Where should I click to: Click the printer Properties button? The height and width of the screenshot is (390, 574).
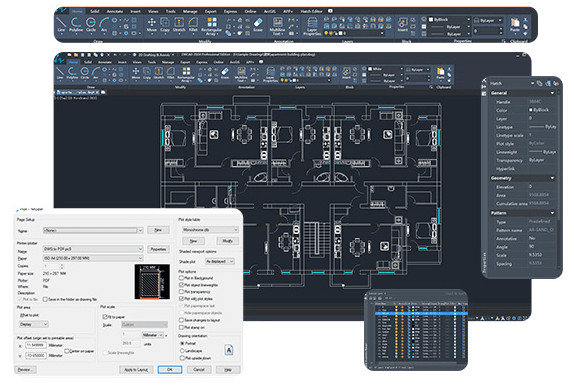tap(158, 249)
